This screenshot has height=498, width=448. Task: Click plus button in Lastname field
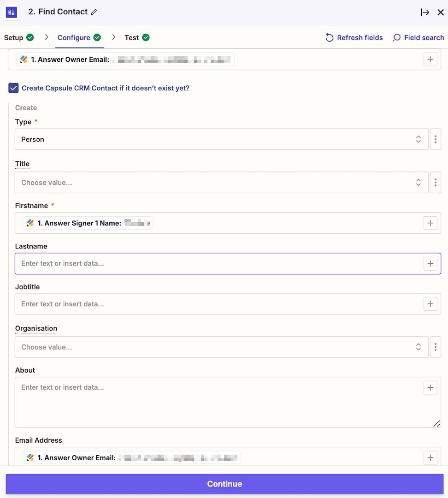point(430,263)
